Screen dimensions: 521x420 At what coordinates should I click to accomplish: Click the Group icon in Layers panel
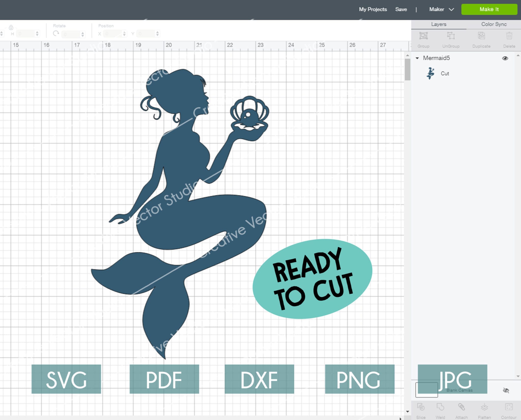click(423, 36)
